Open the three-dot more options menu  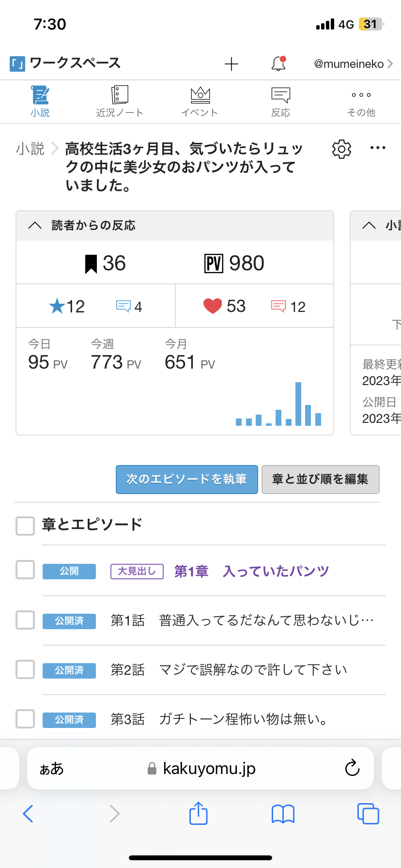pos(378,148)
